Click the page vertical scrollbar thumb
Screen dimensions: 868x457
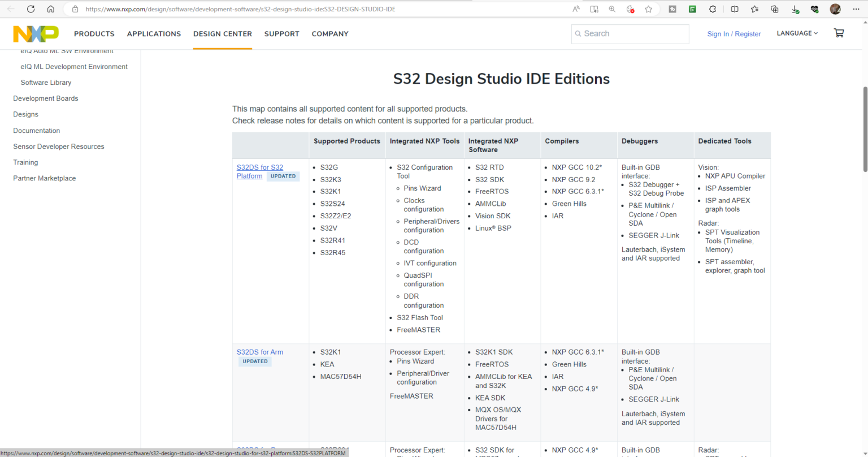click(865, 129)
